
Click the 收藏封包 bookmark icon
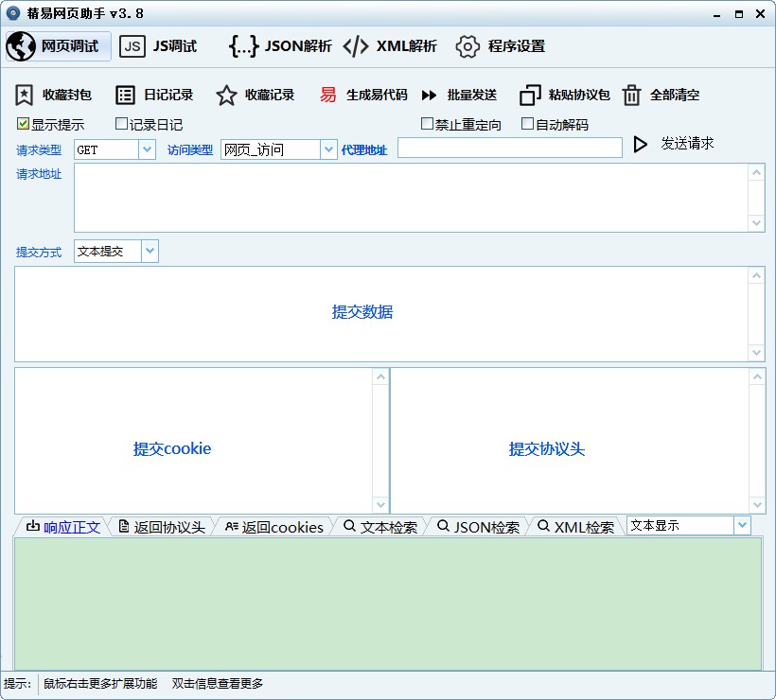(x=25, y=95)
